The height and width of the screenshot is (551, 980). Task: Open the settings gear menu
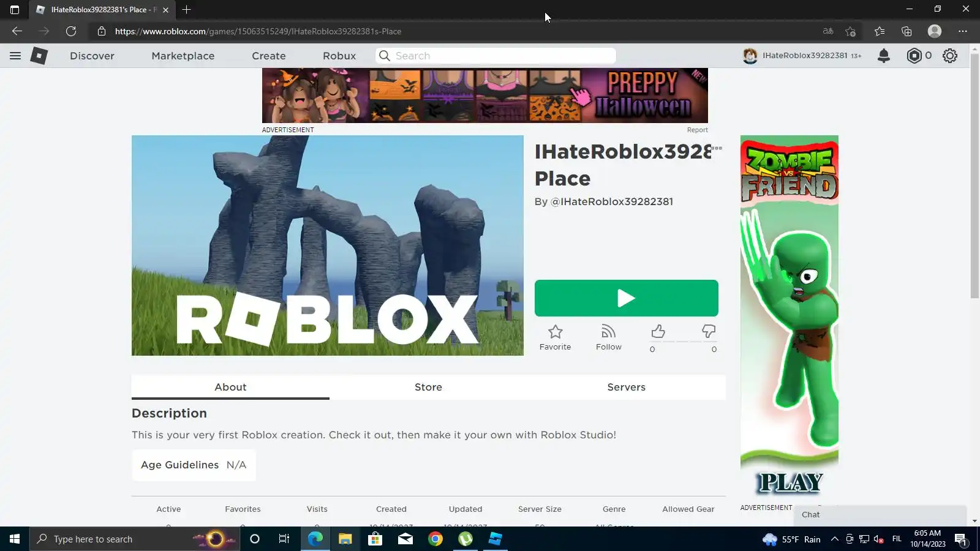click(950, 56)
